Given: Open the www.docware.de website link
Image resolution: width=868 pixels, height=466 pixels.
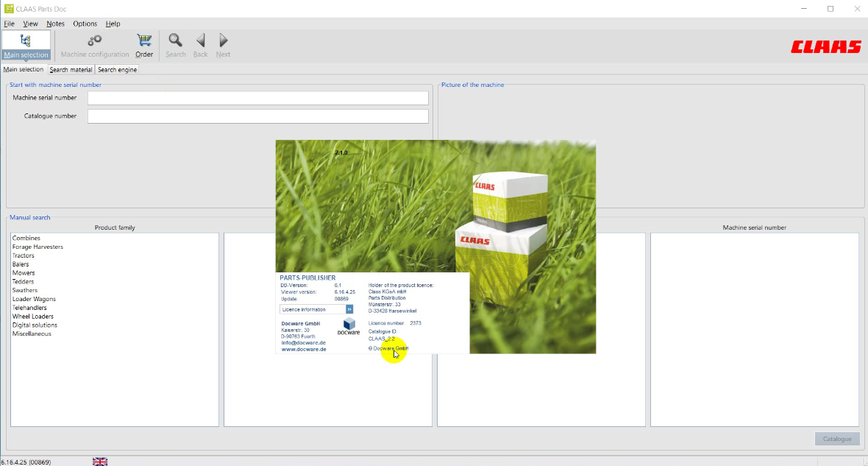Looking at the screenshot, I should coord(303,350).
